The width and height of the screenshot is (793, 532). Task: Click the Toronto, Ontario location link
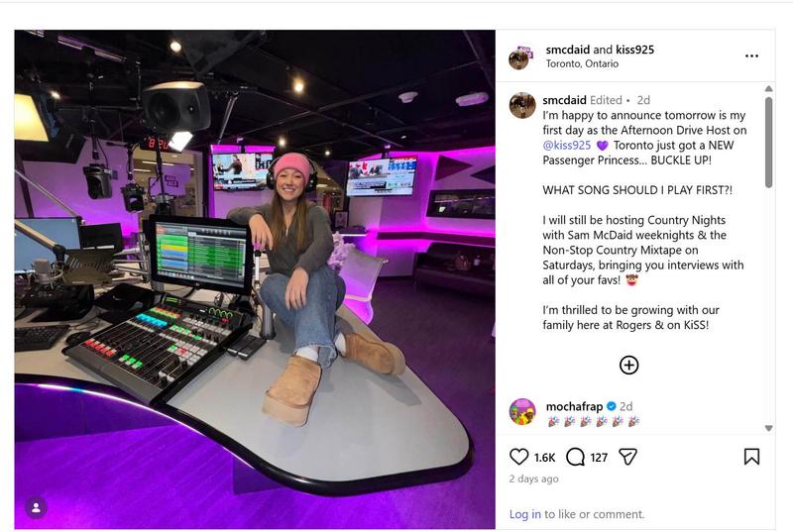click(x=582, y=63)
